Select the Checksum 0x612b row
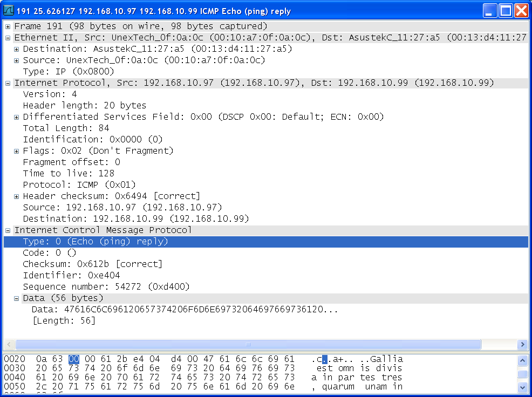Screen dimensions: 532x397 pyautogui.click(x=93, y=264)
